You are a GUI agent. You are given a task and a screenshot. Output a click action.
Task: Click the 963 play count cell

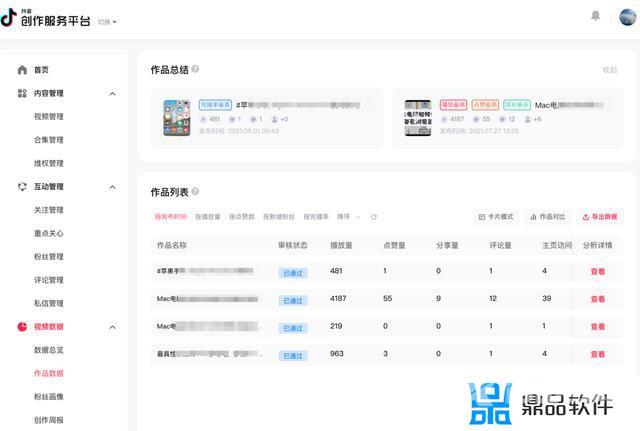pyautogui.click(x=337, y=353)
